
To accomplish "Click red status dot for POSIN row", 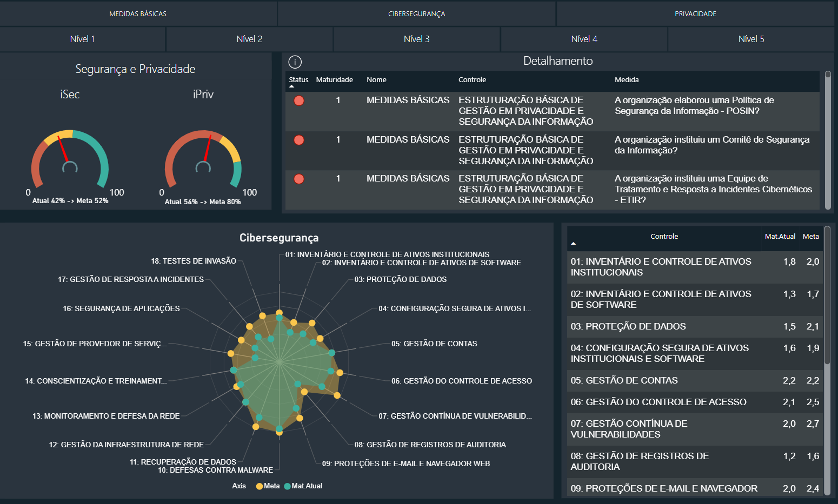I will point(299,100).
